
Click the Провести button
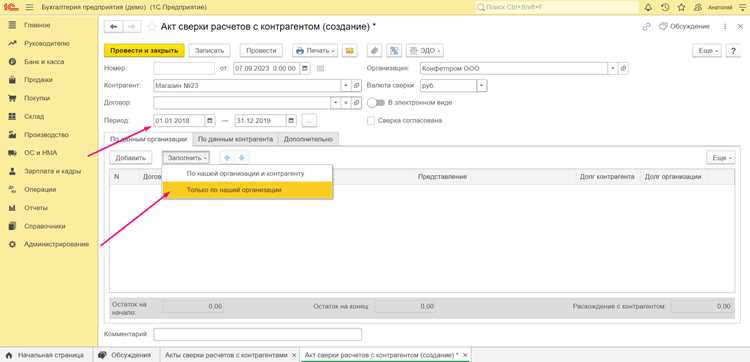(261, 51)
